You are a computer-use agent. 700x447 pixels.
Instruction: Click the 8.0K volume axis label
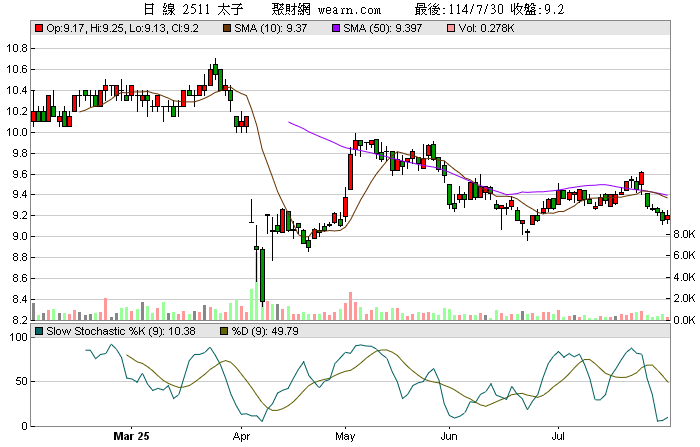coord(684,234)
